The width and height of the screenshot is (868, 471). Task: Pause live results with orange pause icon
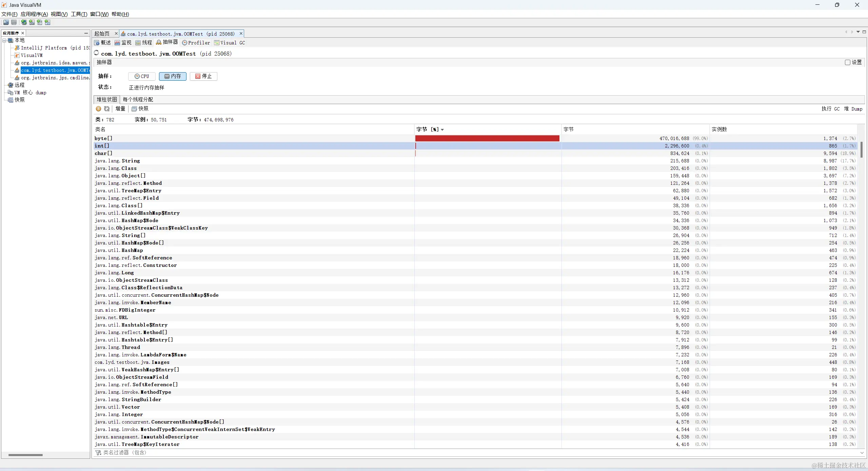98,109
